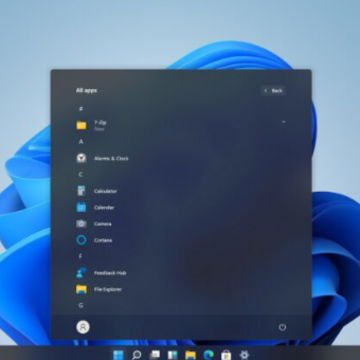Click the 7-Zip label text
Image resolution: width=360 pixels, height=360 pixels.
click(100, 123)
